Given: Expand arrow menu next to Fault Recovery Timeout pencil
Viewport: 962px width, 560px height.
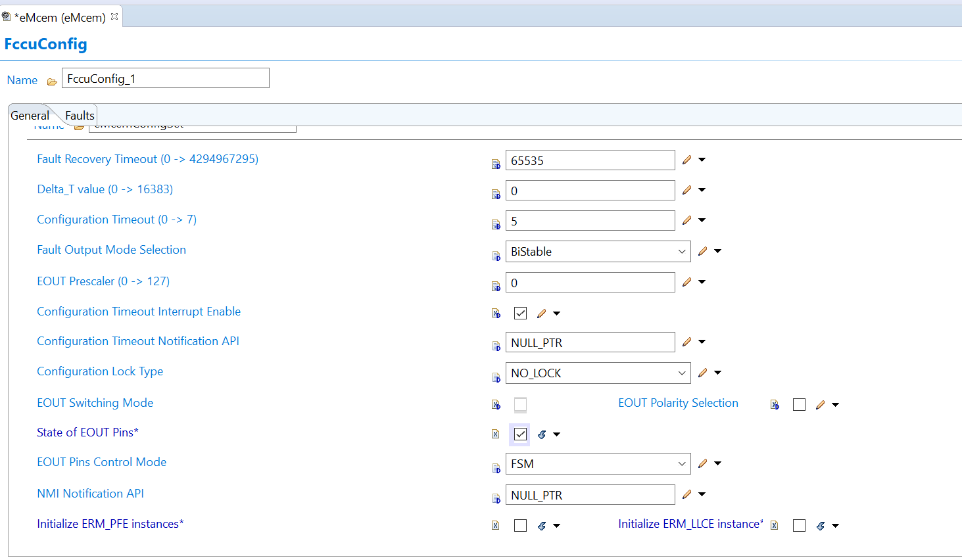Looking at the screenshot, I should coord(702,160).
